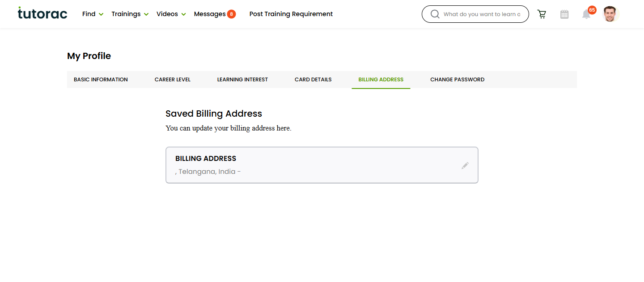The width and height of the screenshot is (644, 282).
Task: Click the tutorac logo
Action: [42, 13]
